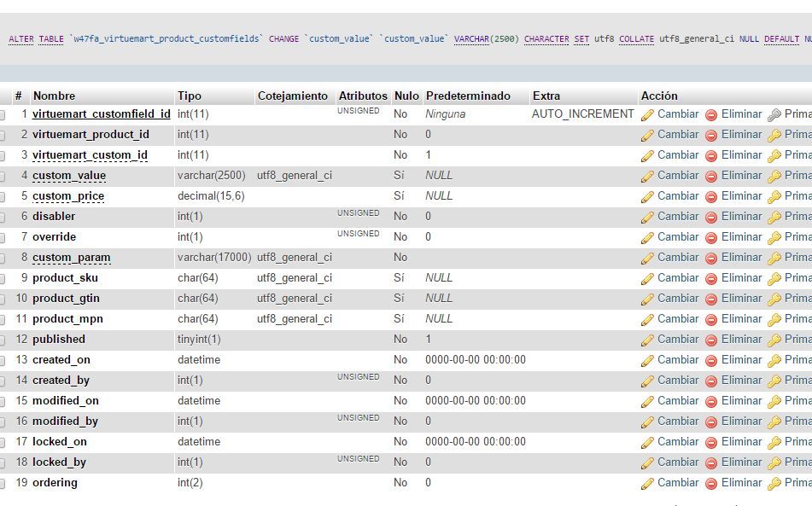This screenshot has height=506, width=812.
Task: Click red delete icon for custom_price row
Action: tap(711, 197)
